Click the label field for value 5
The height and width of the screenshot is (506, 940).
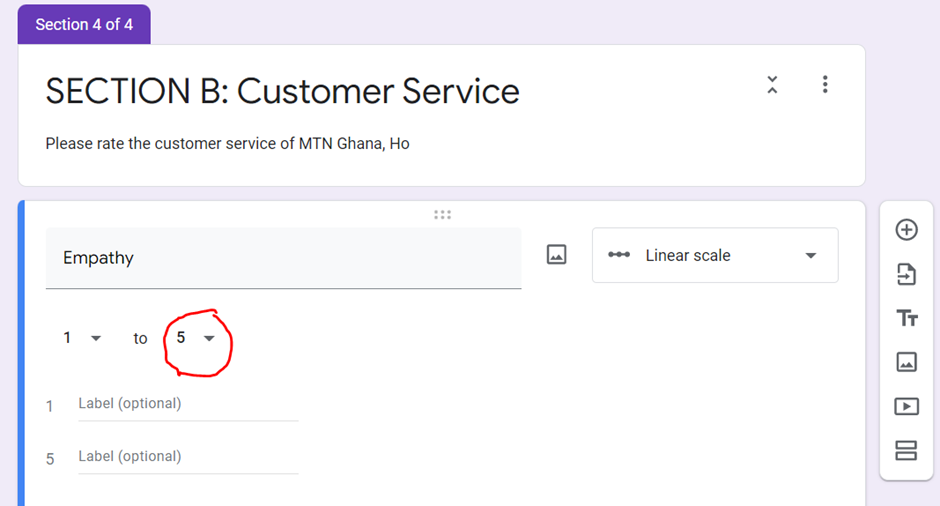coord(188,457)
